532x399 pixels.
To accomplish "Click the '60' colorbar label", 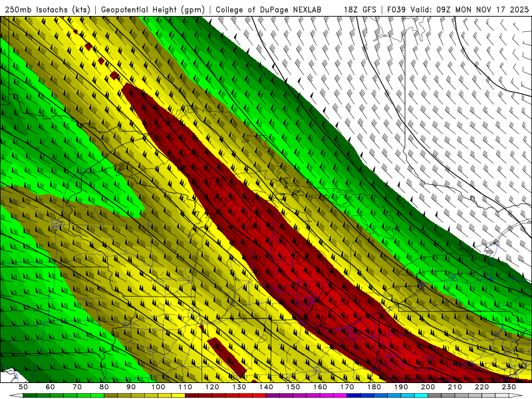I will coord(51,387).
